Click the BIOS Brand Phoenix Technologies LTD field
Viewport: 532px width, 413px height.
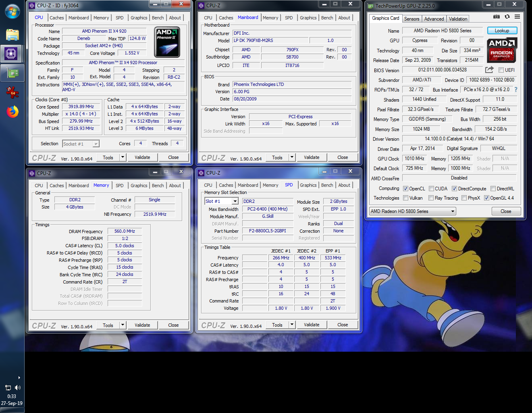pyautogui.click(x=292, y=84)
